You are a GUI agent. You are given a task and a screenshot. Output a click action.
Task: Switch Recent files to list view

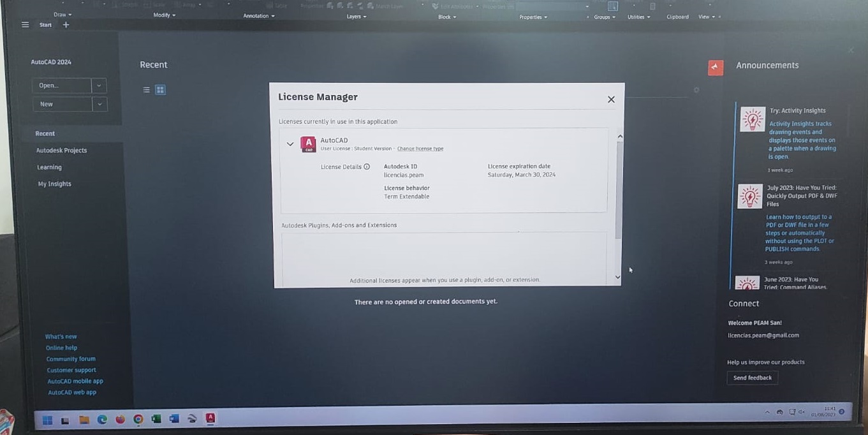[x=146, y=90]
